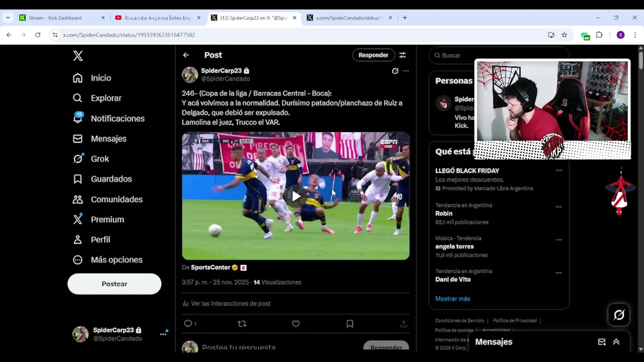The width and height of the screenshot is (644, 362).
Task: Click the browser back button
Action: point(9,35)
